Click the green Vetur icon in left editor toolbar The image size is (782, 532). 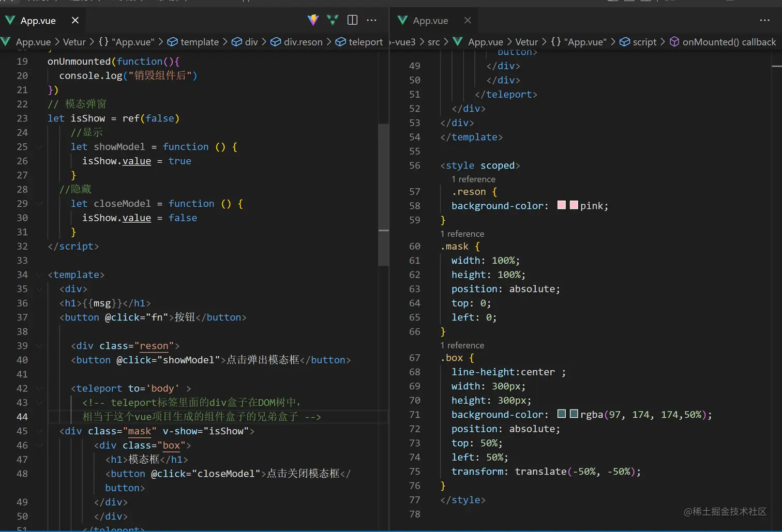[x=333, y=20]
